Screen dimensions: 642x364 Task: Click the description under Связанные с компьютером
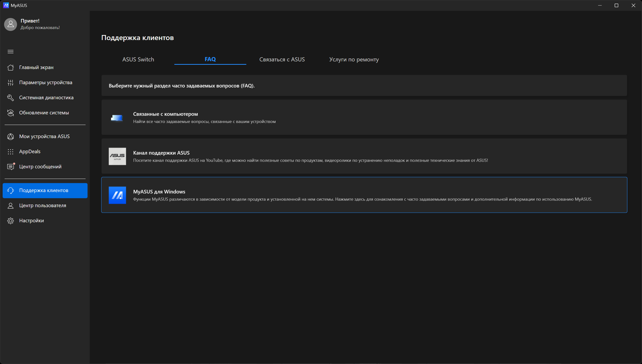point(204,122)
